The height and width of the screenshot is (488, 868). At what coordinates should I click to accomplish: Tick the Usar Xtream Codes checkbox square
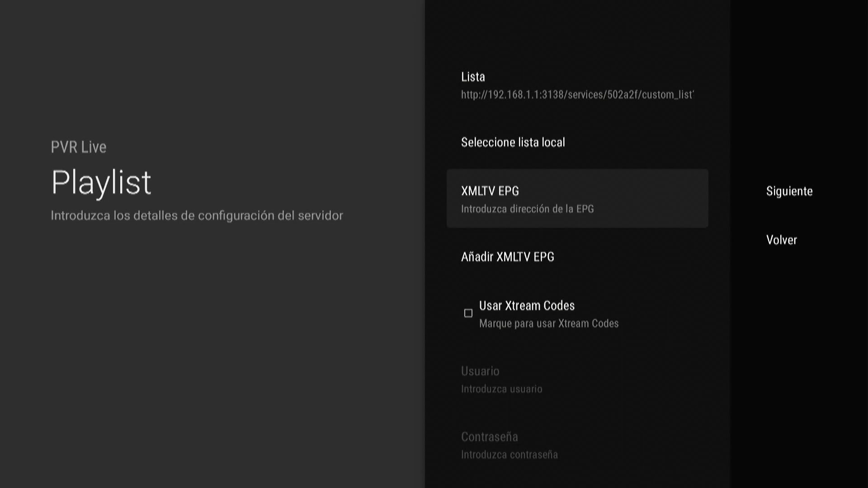point(468,313)
